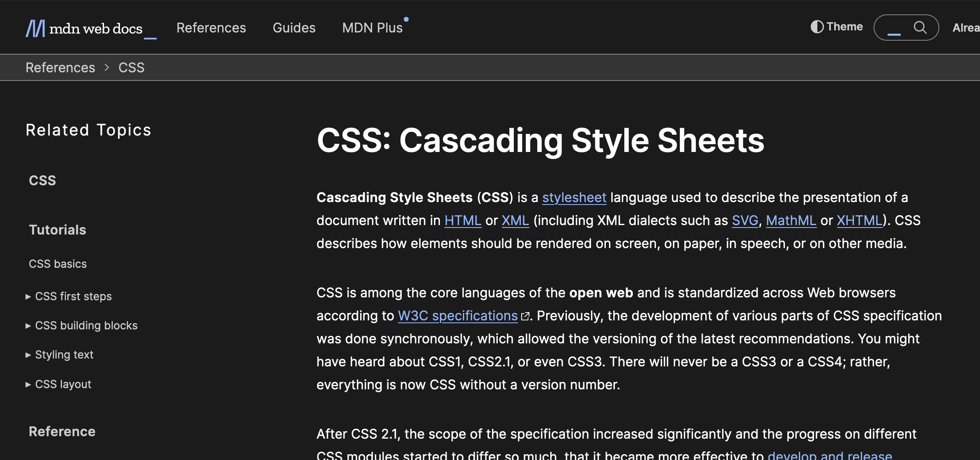Open the Guides menu

[x=294, y=28]
